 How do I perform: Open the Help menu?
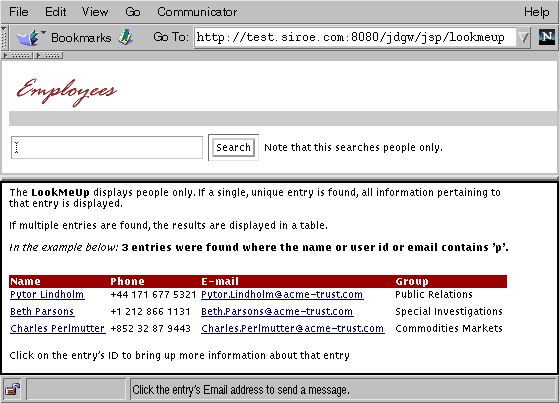click(537, 12)
